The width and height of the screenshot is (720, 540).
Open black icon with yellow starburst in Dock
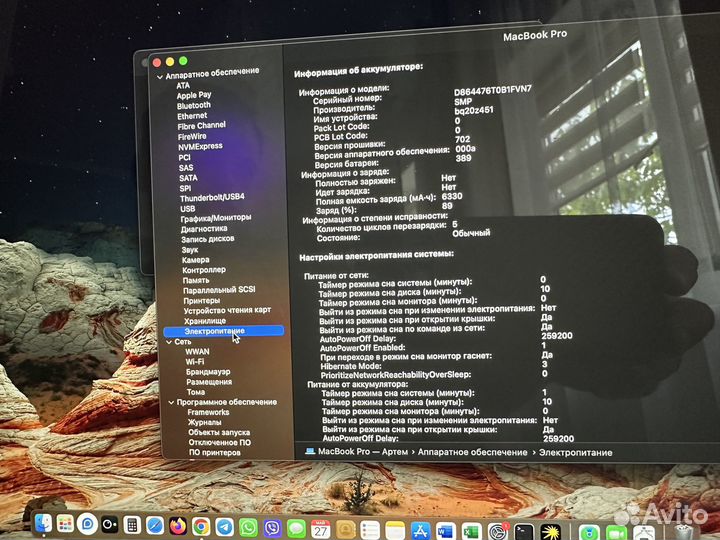tap(550, 532)
